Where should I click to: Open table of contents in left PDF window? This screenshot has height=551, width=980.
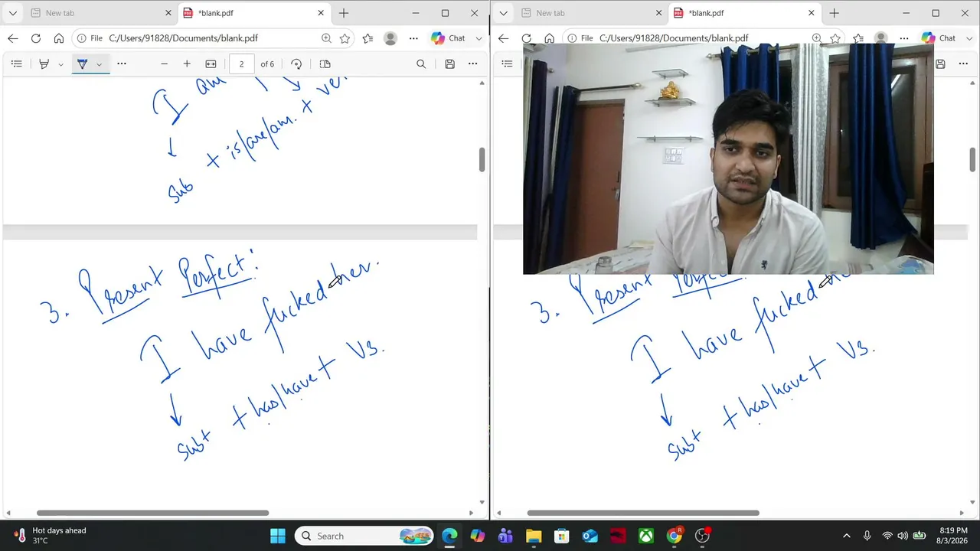pyautogui.click(x=16, y=64)
